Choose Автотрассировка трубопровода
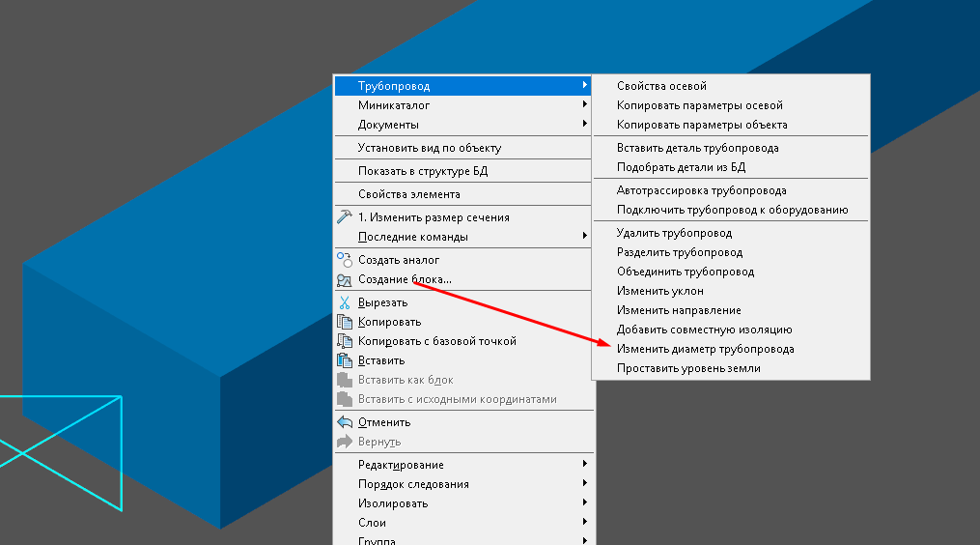The height and width of the screenshot is (545, 980). pos(701,190)
